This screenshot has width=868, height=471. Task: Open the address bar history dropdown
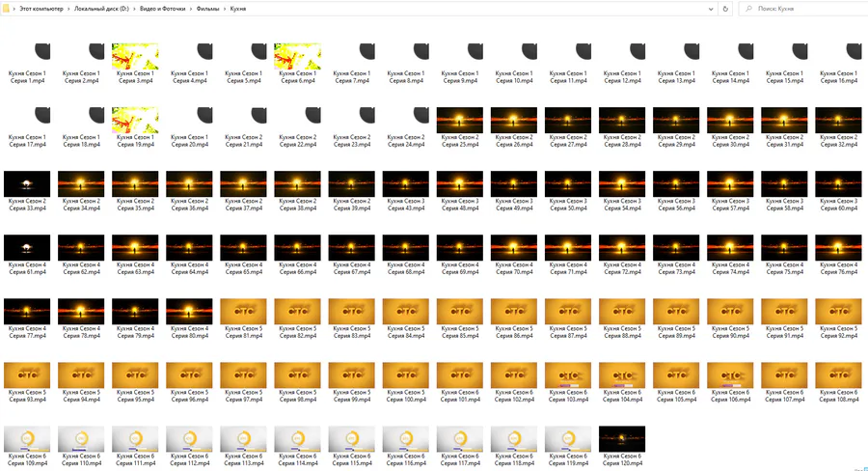711,9
